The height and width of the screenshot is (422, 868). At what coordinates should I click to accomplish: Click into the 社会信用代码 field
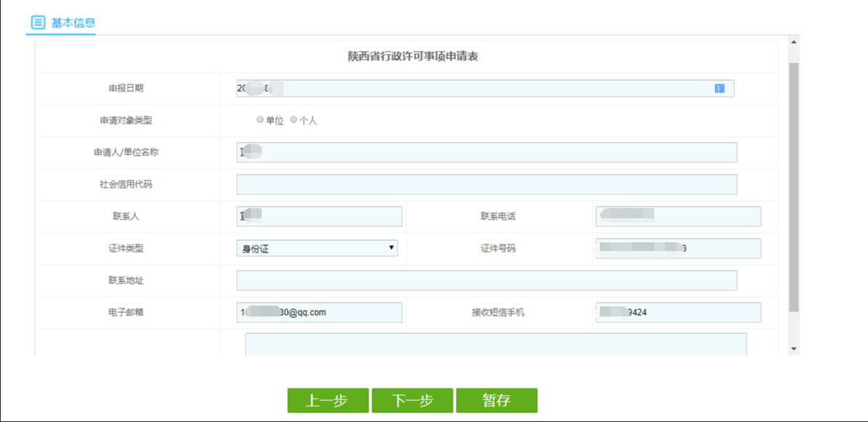(x=486, y=184)
